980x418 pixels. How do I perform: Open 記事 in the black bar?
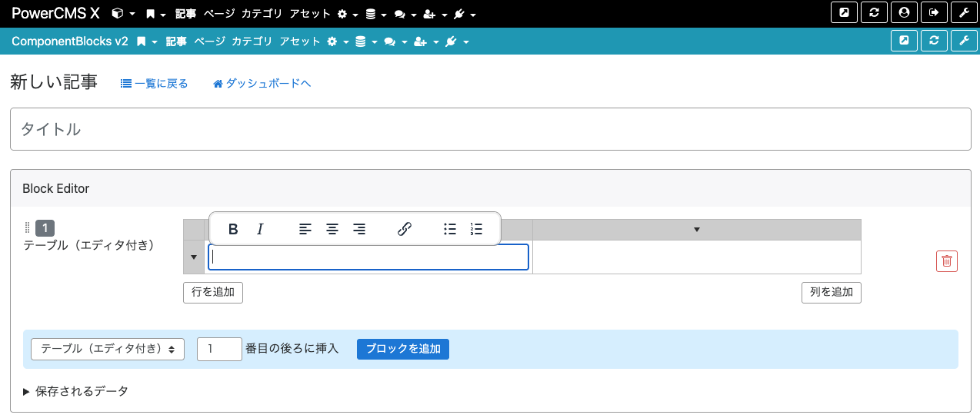pyautogui.click(x=185, y=14)
